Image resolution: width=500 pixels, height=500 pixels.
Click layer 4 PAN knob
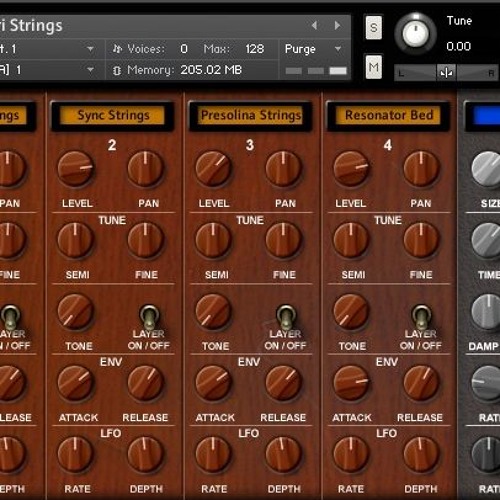(421, 168)
